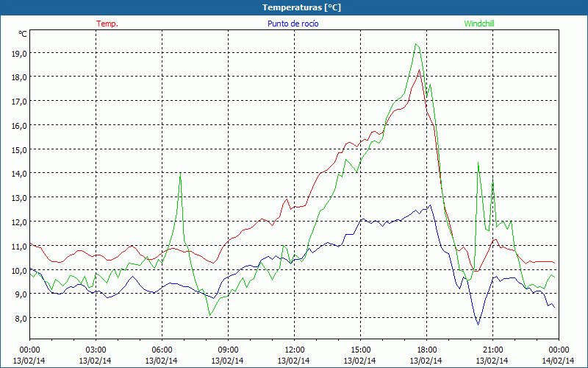Click the 18,0 y-axis value

[x=19, y=77]
